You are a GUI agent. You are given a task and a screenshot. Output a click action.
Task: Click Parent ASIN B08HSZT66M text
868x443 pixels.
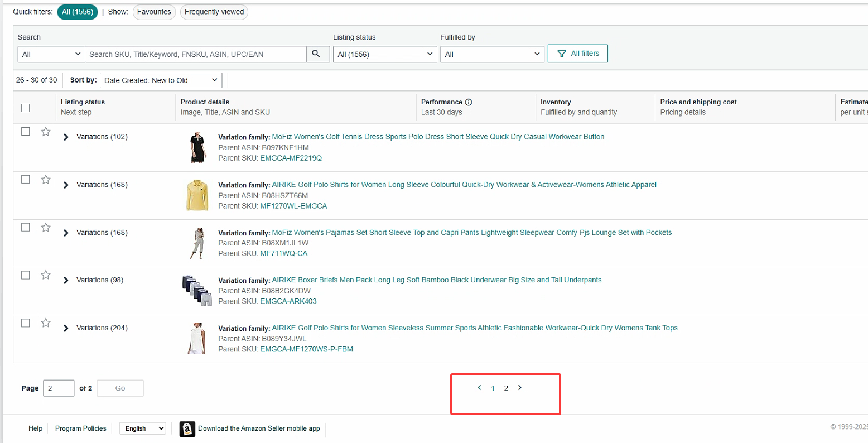[263, 196]
